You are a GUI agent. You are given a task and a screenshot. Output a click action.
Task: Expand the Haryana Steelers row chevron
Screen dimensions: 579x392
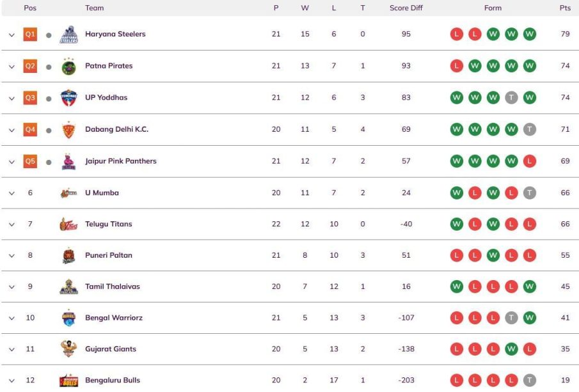point(12,35)
